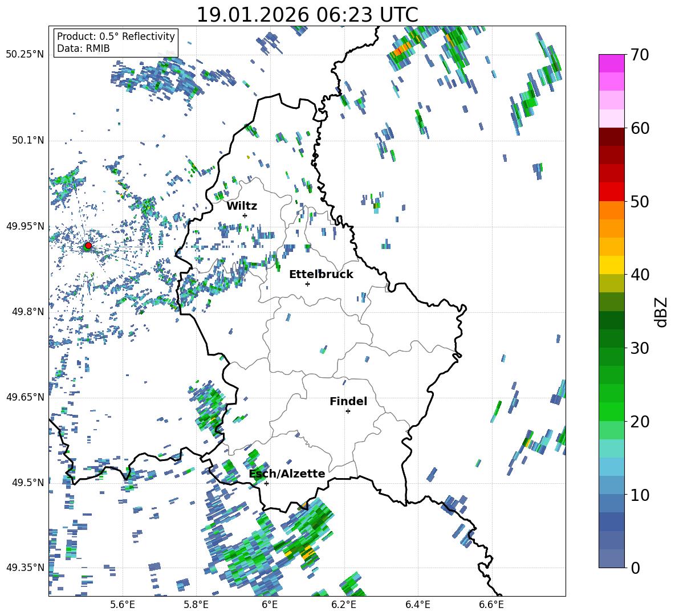675x616 pixels.
Task: Click the 6°E longitude label
Action: click(270, 605)
